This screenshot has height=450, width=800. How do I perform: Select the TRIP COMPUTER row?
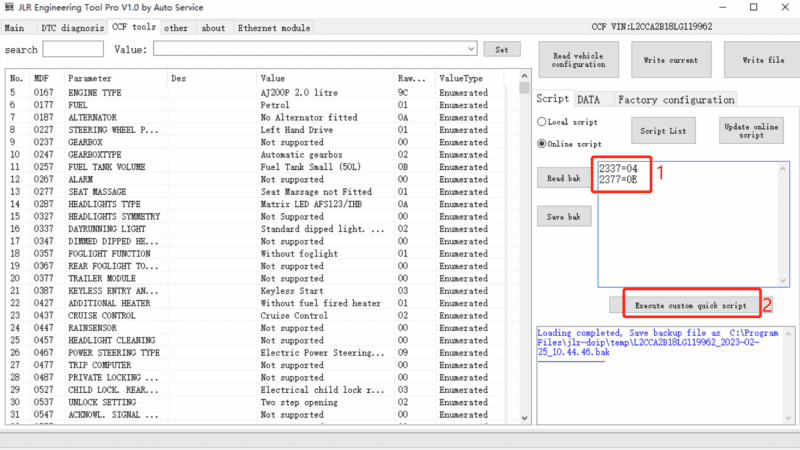[255, 365]
